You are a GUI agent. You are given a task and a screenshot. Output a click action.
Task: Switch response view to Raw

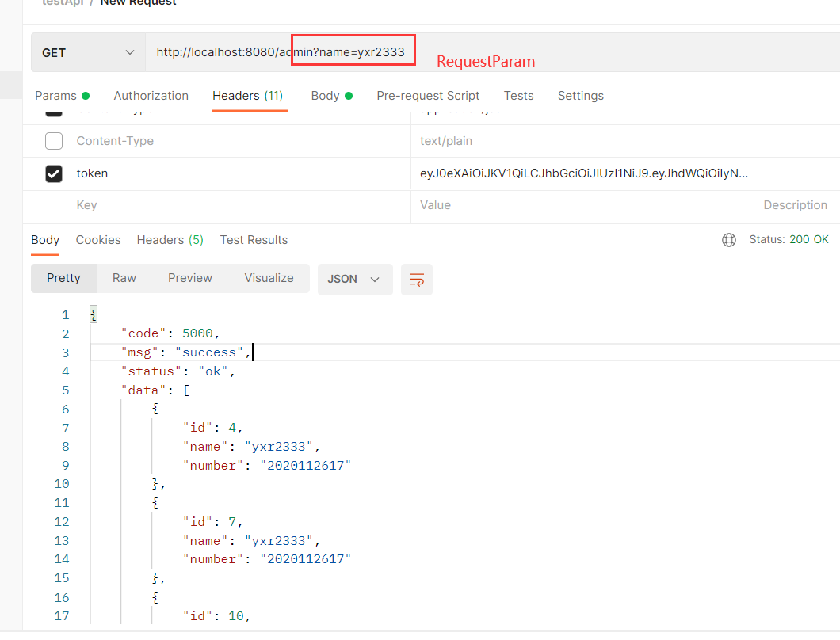pyautogui.click(x=124, y=278)
